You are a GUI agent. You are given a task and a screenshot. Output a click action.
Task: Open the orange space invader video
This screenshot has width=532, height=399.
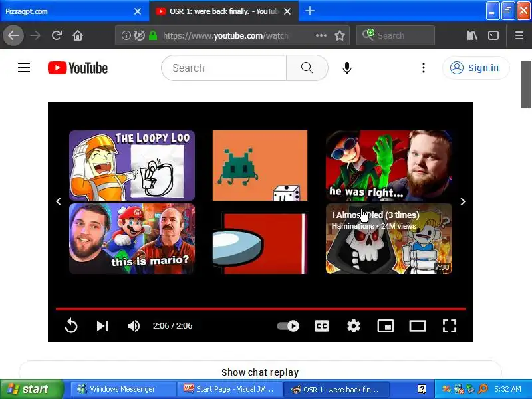tap(260, 166)
